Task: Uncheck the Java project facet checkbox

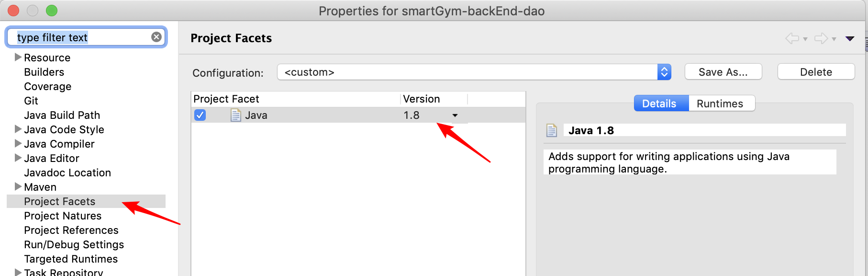Action: (200, 115)
